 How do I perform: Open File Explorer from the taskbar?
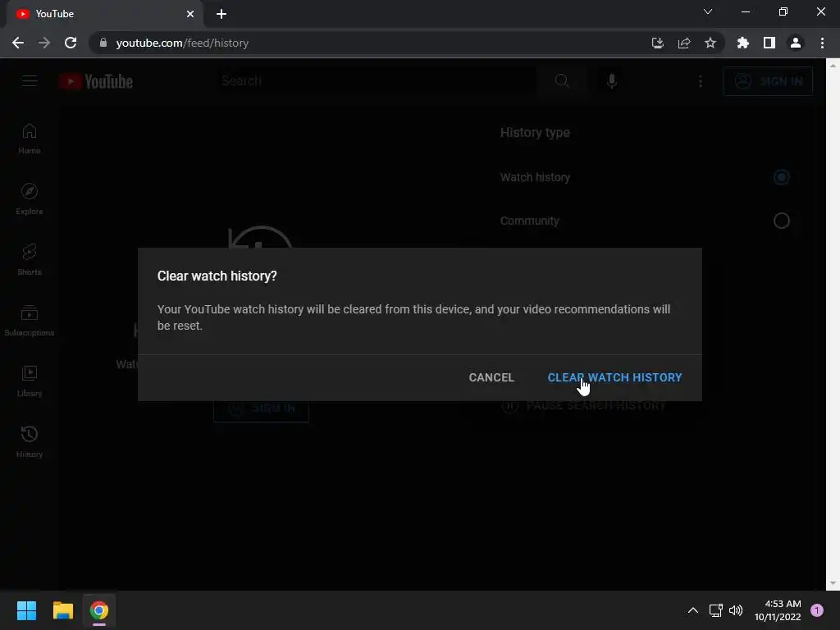62,610
